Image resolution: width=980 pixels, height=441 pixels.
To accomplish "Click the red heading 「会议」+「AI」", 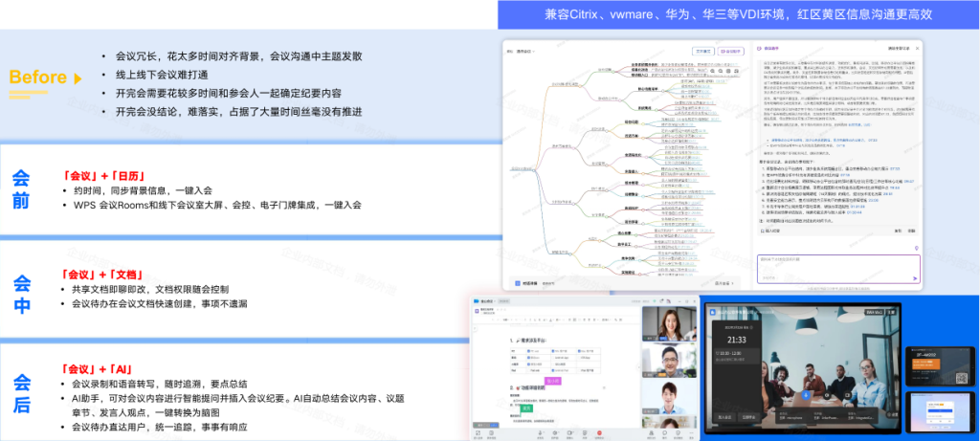I will 97,370.
